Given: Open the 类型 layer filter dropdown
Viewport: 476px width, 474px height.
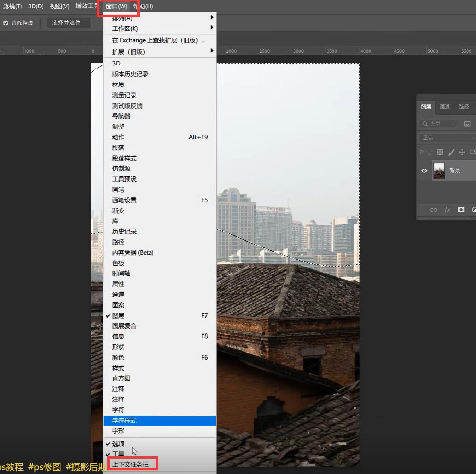Looking at the screenshot, I should (x=438, y=124).
